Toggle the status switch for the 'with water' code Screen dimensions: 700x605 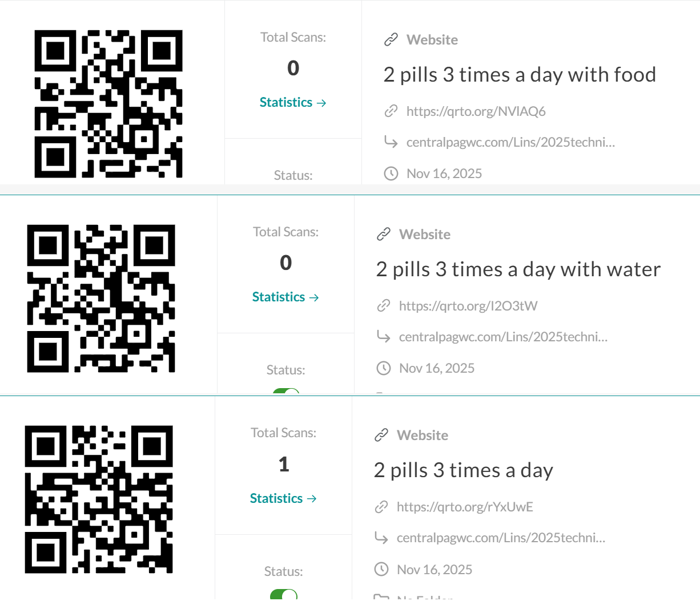[285, 392]
